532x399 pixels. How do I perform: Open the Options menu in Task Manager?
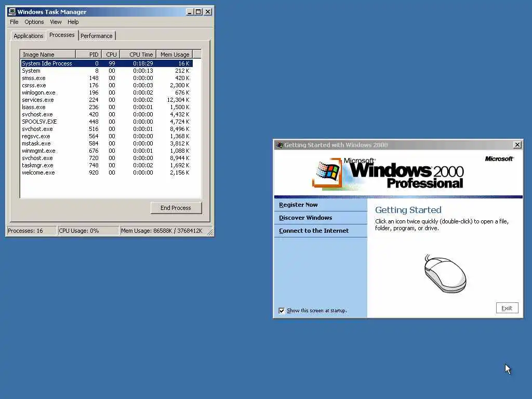pyautogui.click(x=34, y=22)
